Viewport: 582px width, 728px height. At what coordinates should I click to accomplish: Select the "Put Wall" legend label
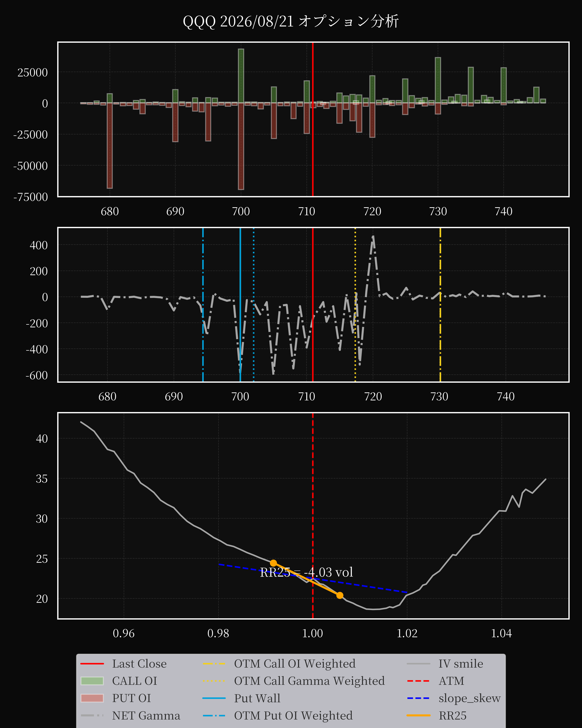click(258, 698)
